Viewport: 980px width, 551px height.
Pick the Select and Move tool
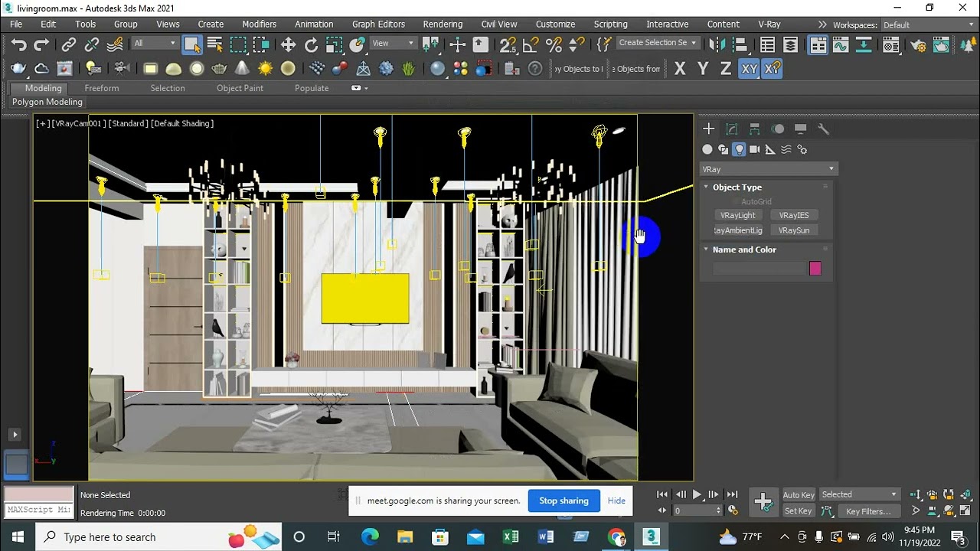click(288, 44)
